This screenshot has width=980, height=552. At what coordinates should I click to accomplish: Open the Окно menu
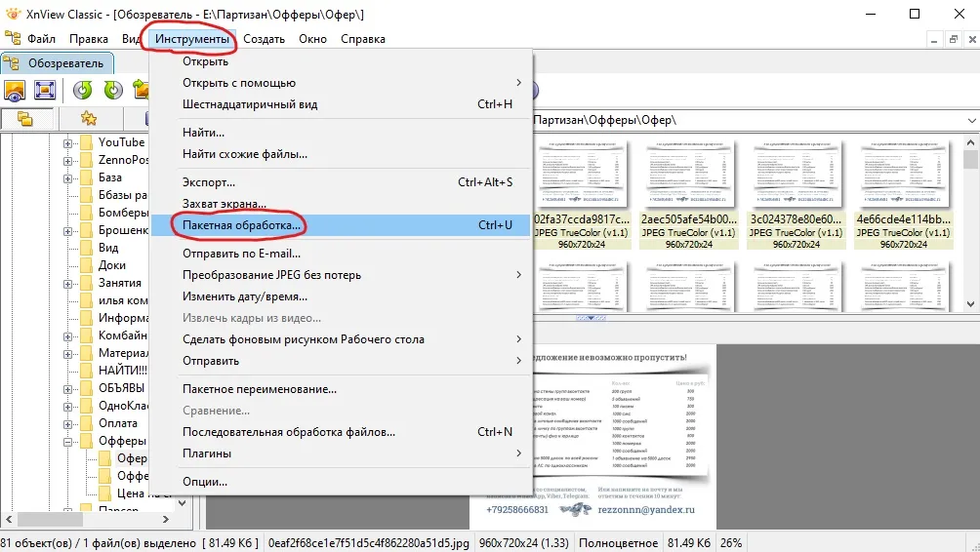pos(312,39)
